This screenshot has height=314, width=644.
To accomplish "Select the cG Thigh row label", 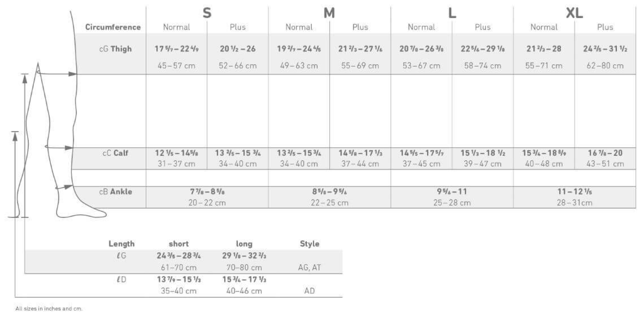I will [115, 49].
